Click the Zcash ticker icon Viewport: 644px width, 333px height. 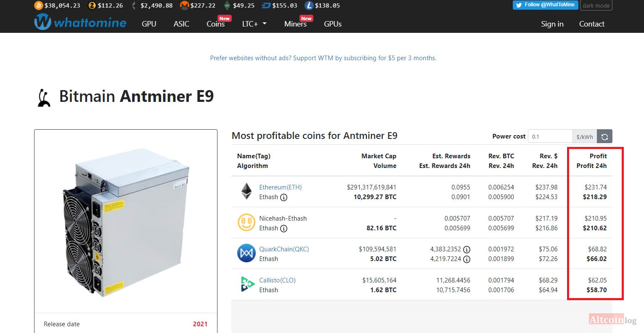pyautogui.click(x=92, y=5)
